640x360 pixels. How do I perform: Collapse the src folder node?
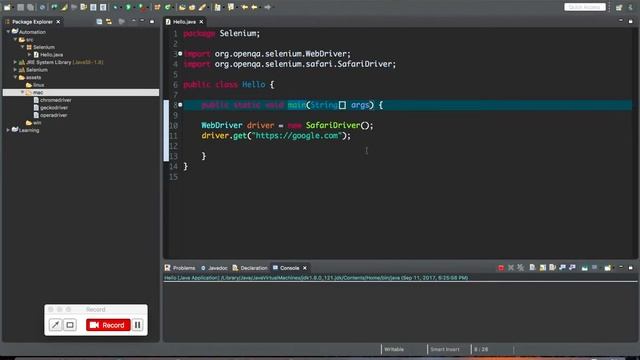[x=16, y=39]
